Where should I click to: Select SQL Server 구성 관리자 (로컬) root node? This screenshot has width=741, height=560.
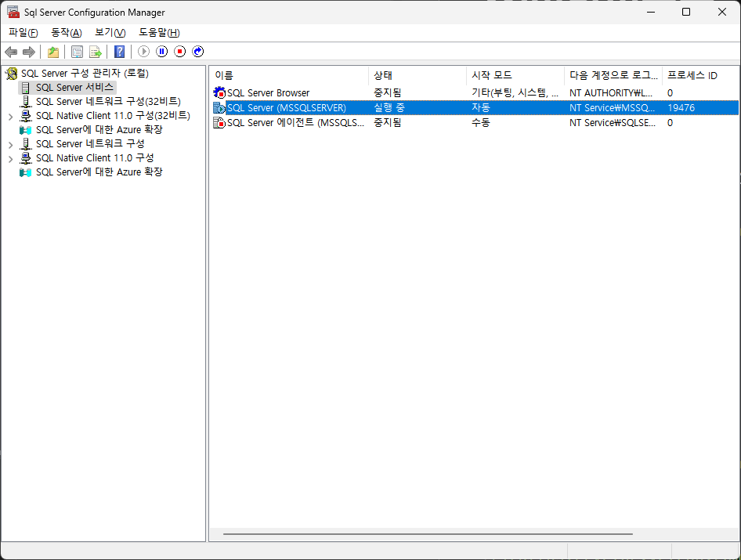[85, 74]
